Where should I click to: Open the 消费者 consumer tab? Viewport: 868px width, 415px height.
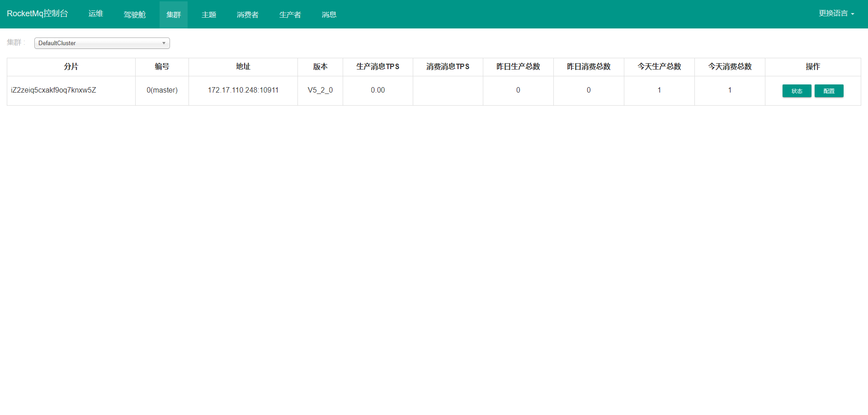click(x=248, y=14)
